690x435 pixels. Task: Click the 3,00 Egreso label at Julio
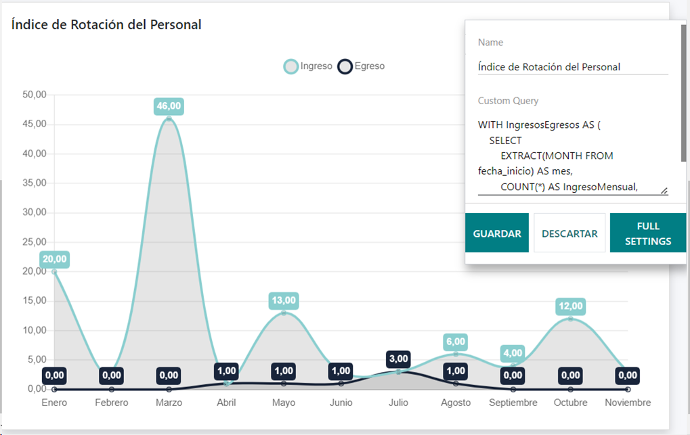(399, 358)
